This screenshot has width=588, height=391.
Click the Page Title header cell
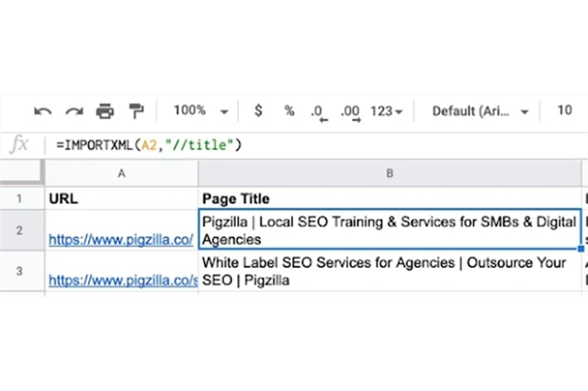pos(390,197)
